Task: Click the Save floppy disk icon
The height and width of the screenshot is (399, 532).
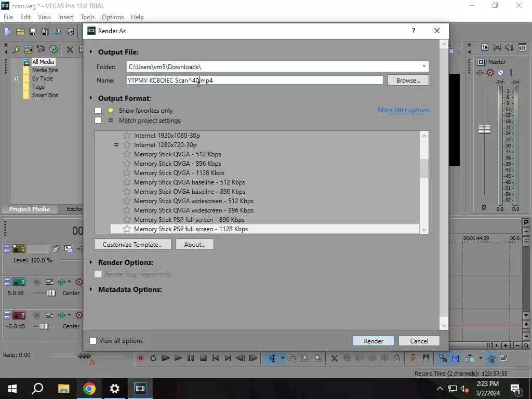Action: [33, 32]
